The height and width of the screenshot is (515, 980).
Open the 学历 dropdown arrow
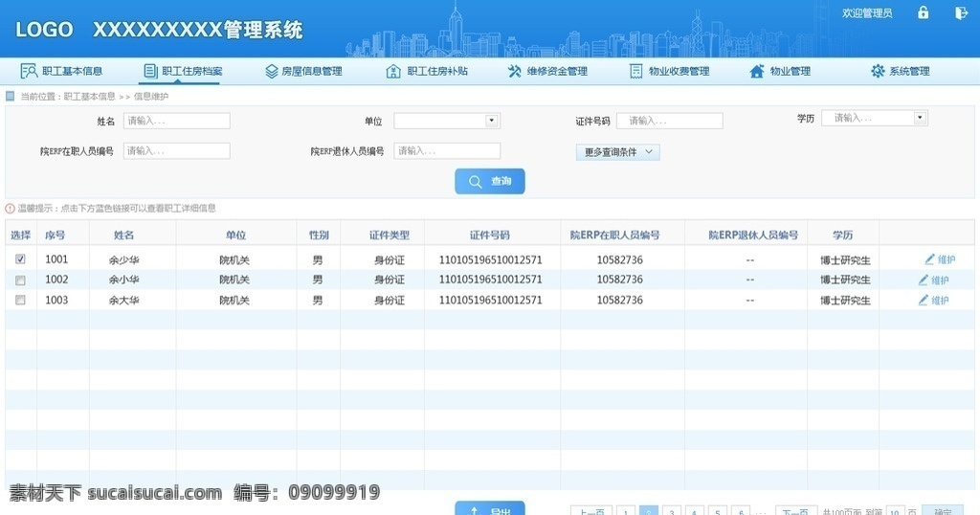pos(920,118)
